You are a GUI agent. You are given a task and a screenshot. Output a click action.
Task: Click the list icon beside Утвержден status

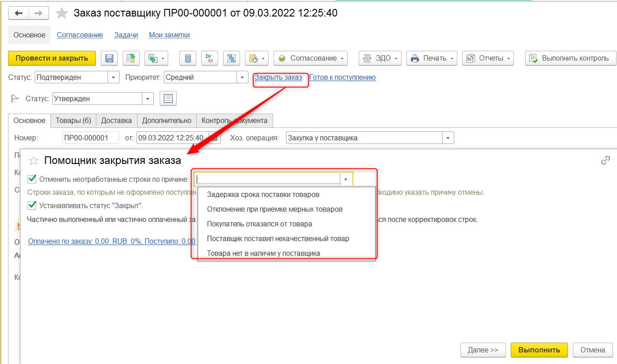pos(168,98)
